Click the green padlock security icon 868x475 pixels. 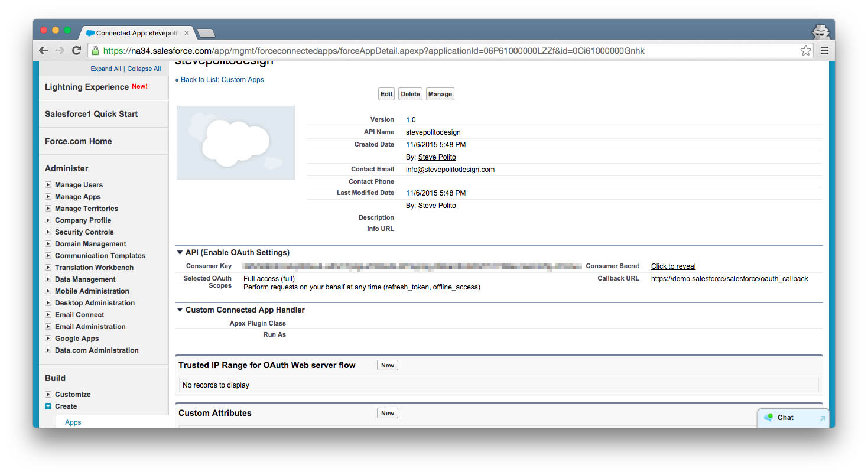tap(95, 51)
